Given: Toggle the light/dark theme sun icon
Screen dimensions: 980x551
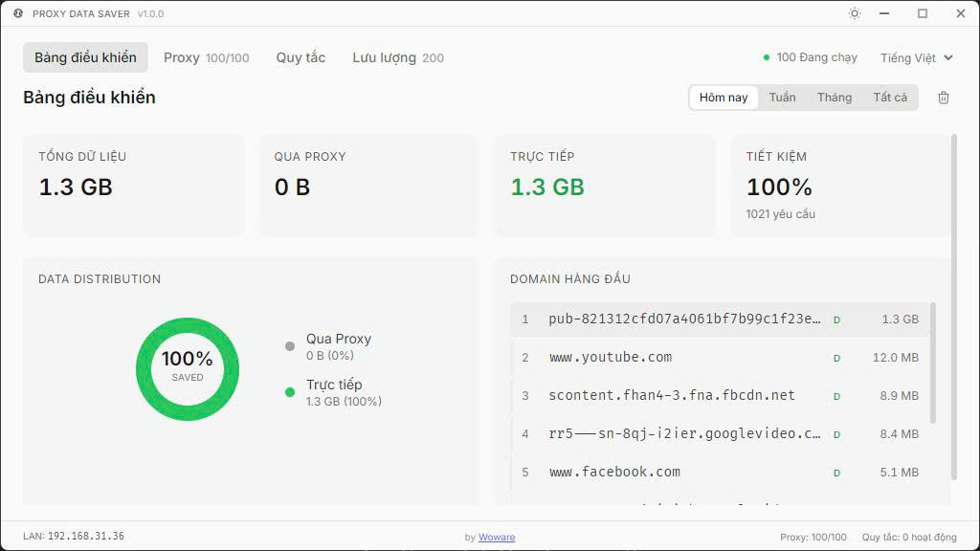Looking at the screenshot, I should (x=855, y=13).
